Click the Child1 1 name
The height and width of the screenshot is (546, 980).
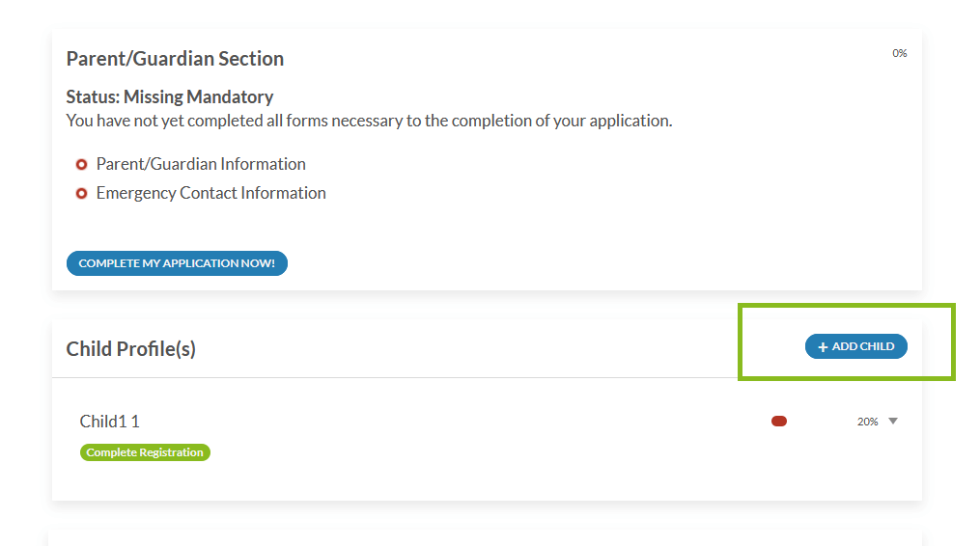(109, 422)
